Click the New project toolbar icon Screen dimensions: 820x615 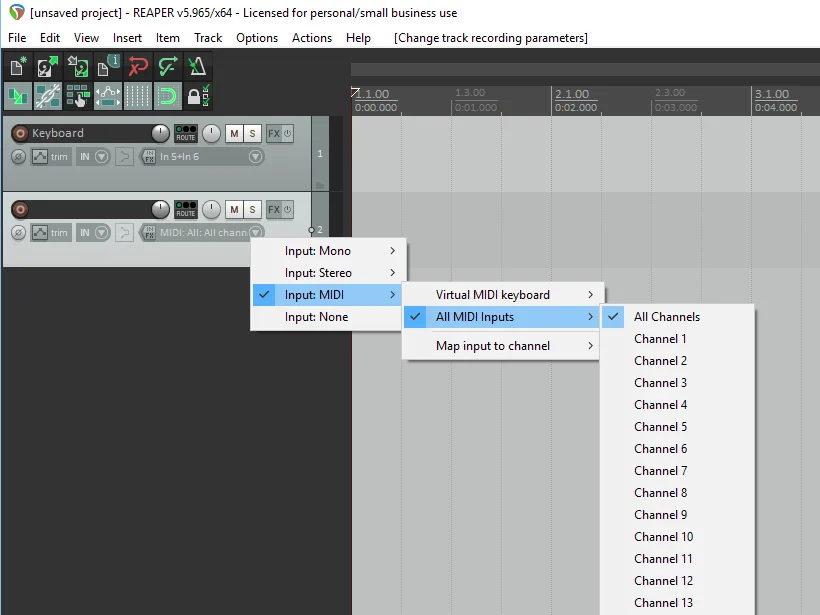tap(18, 66)
